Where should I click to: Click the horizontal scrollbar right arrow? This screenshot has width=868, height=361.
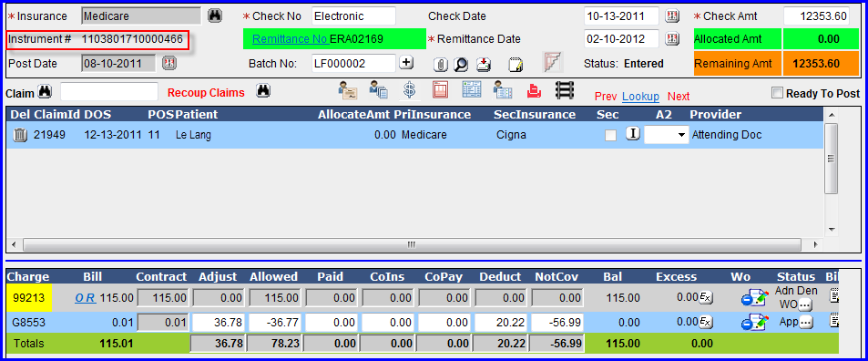coord(814,244)
